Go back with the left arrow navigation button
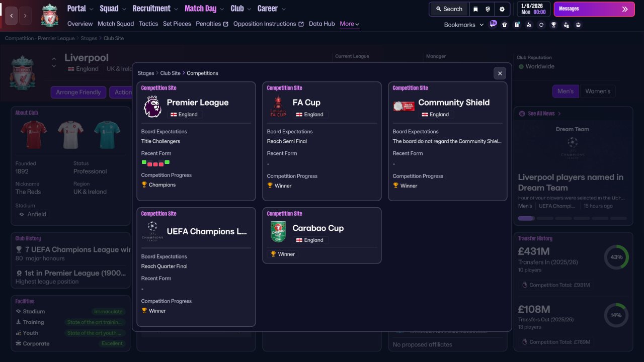The height and width of the screenshot is (362, 644). coord(12,16)
